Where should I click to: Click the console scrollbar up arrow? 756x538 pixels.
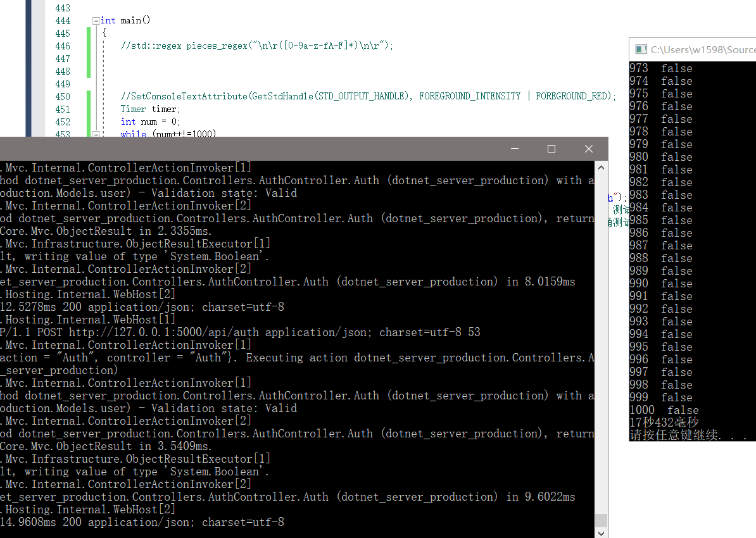pos(601,168)
